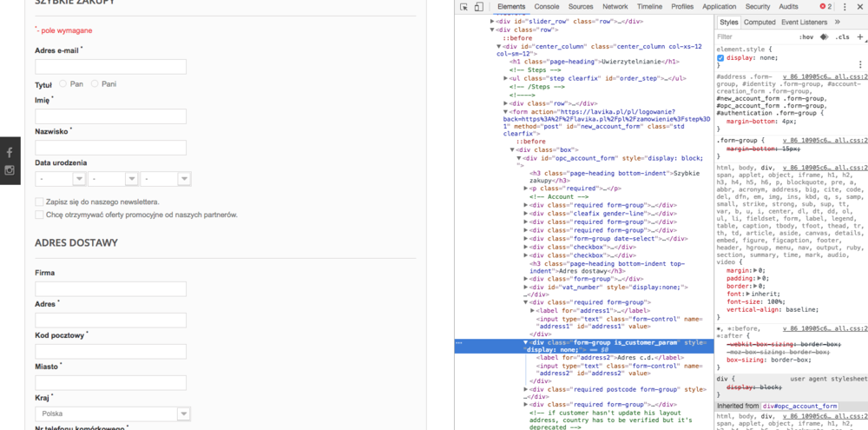Toggle the device toolbar icon
Image resolution: width=868 pixels, height=430 pixels.
(479, 7)
